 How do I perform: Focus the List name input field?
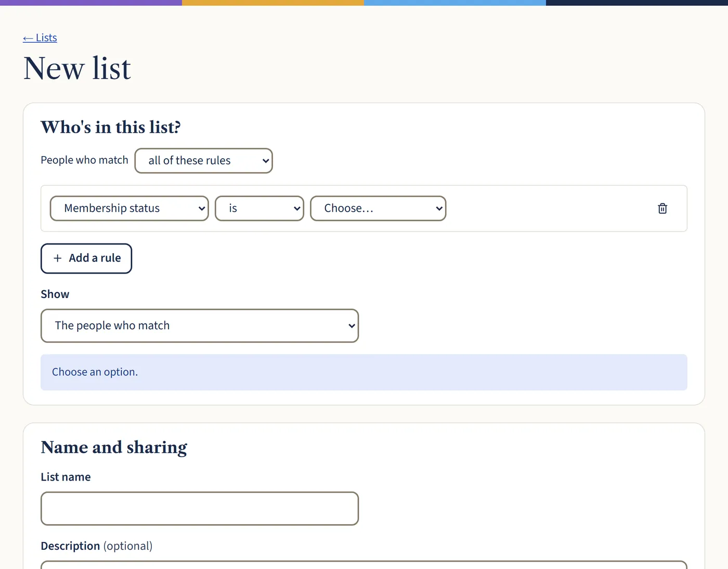(200, 509)
